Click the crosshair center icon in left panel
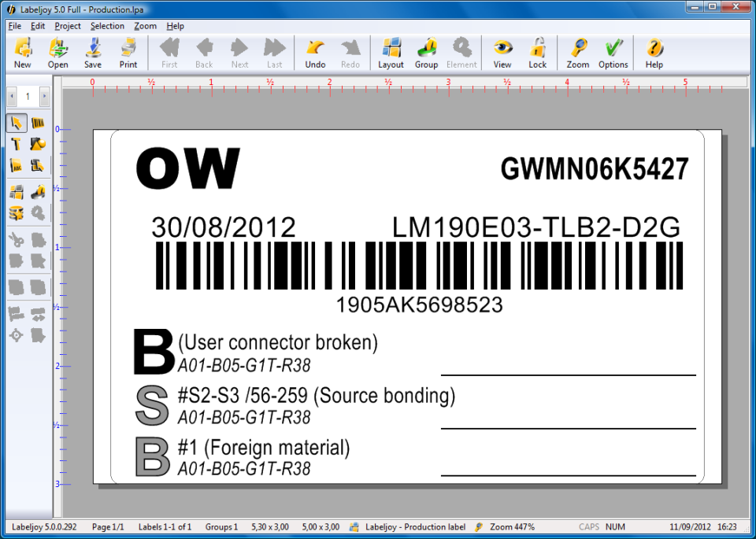Screen dimensions: 756x539 17,334
